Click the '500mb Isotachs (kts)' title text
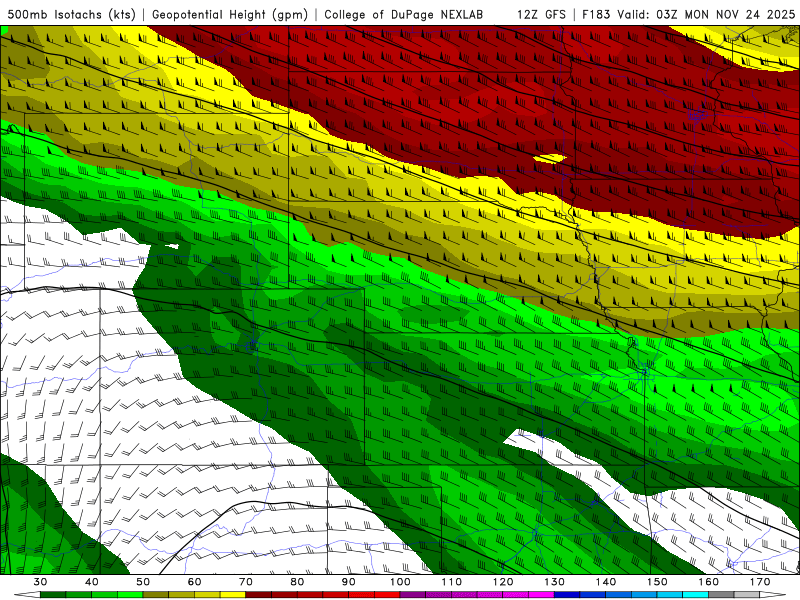800x600 pixels. click(71, 14)
